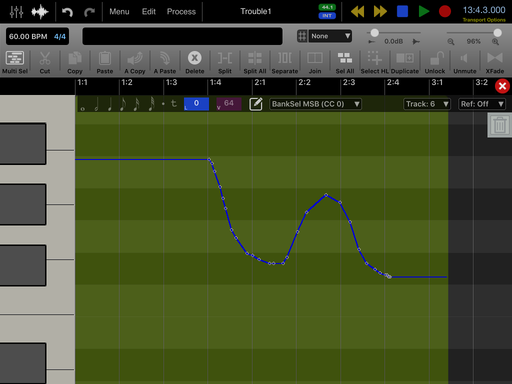
Task: Click the Duplicate tool
Action: click(x=405, y=63)
